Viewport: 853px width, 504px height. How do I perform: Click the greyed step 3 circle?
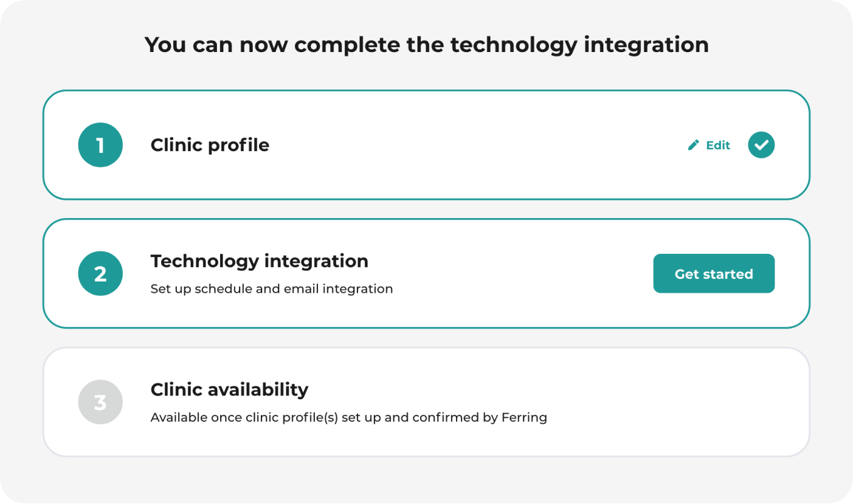[100, 402]
